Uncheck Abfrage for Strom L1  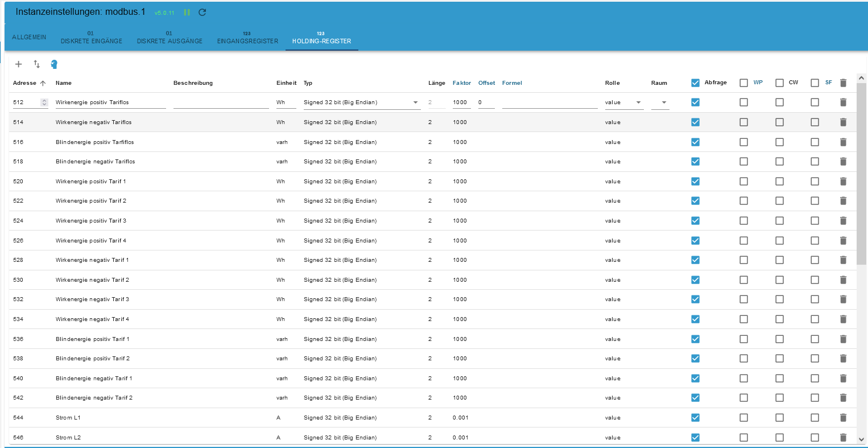click(x=695, y=418)
